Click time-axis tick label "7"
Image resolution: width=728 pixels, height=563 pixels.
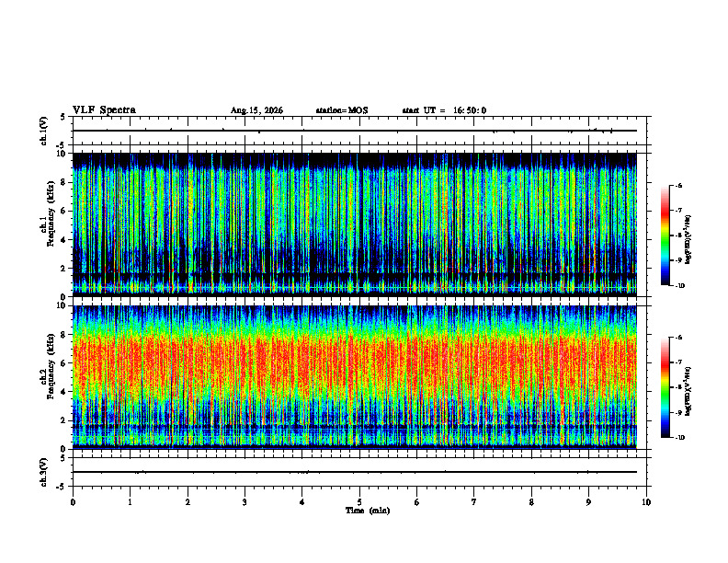click(x=474, y=502)
